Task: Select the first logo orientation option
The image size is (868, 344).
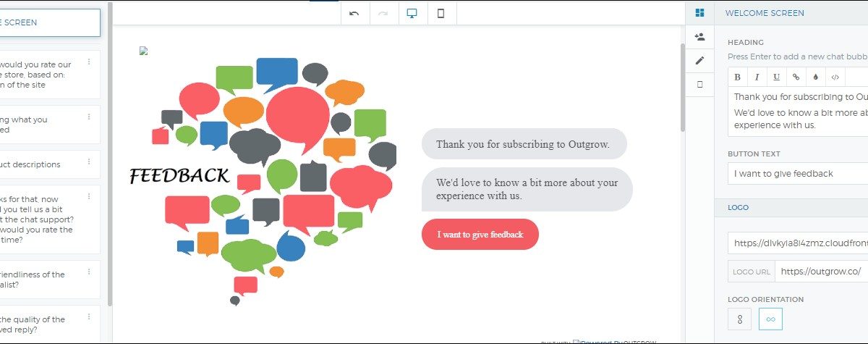Action: tap(740, 319)
